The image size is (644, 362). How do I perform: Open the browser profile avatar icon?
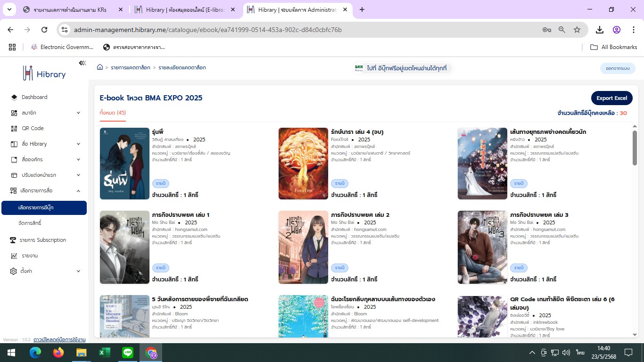(617, 30)
